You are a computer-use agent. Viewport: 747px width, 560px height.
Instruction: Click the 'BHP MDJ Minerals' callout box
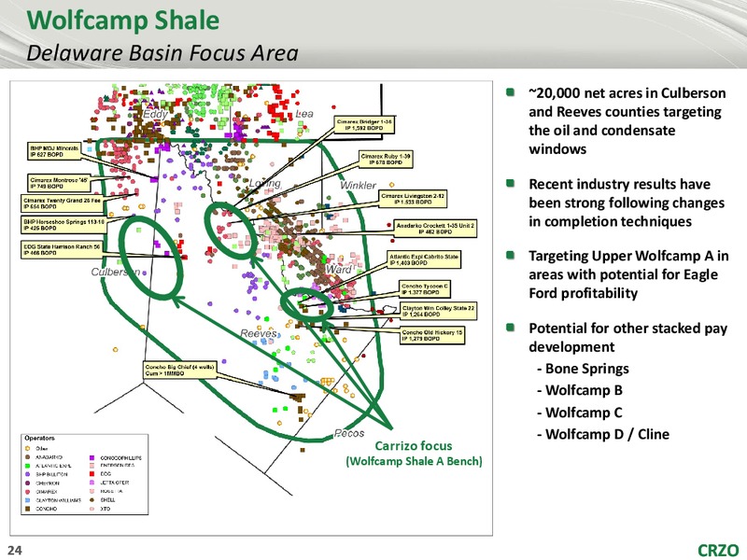click(x=53, y=151)
